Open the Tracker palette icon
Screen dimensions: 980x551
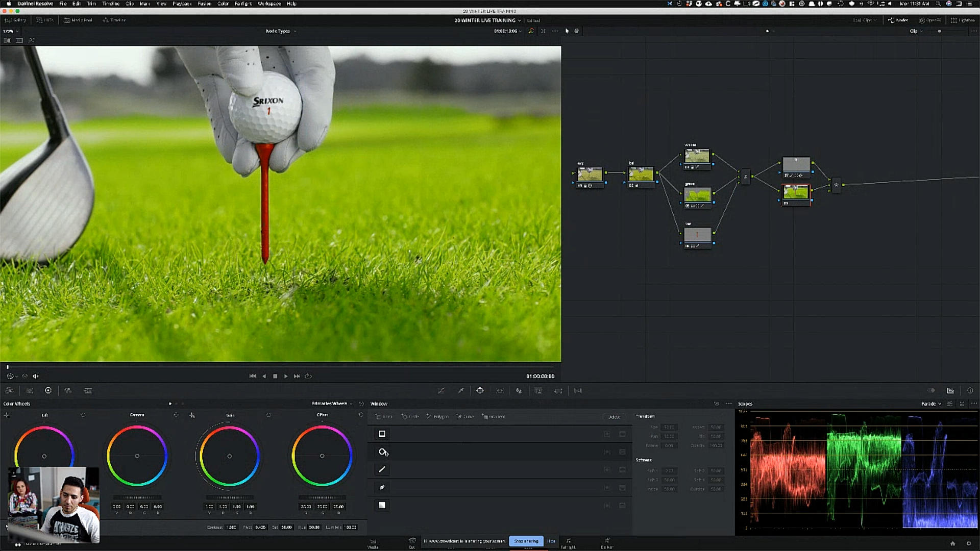[x=500, y=391]
